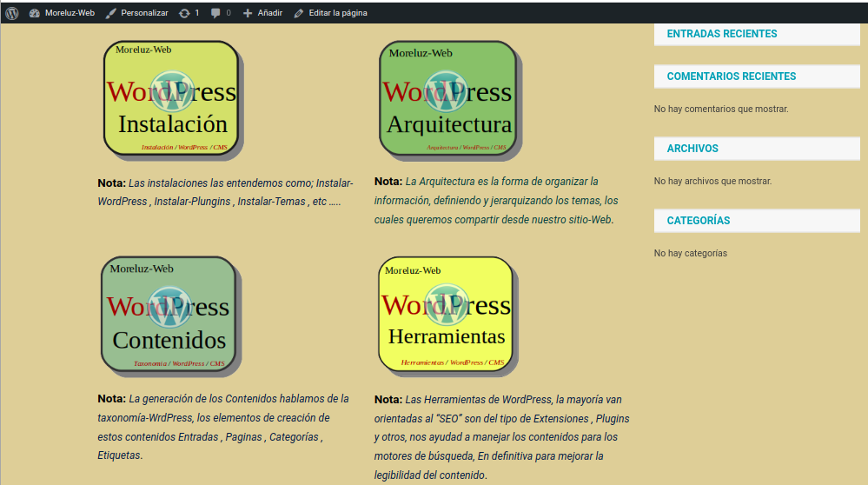This screenshot has width=868, height=485.
Task: Click the Archivos widget heading
Action: (692, 149)
